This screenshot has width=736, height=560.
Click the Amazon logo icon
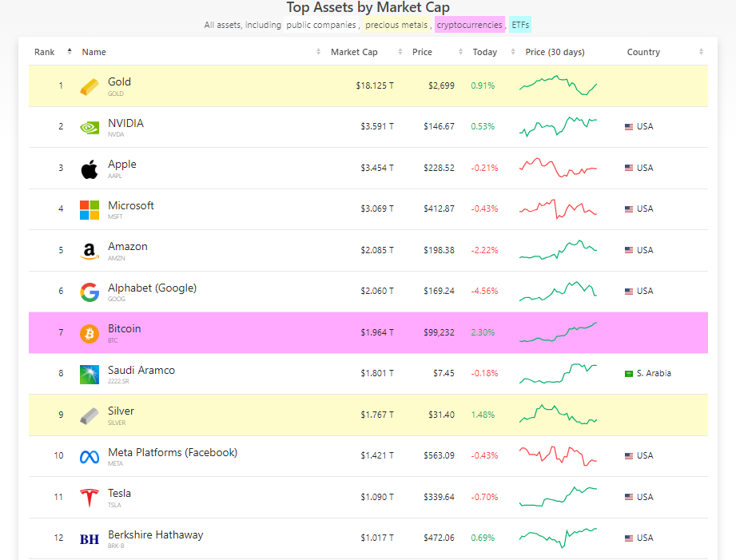pos(90,251)
